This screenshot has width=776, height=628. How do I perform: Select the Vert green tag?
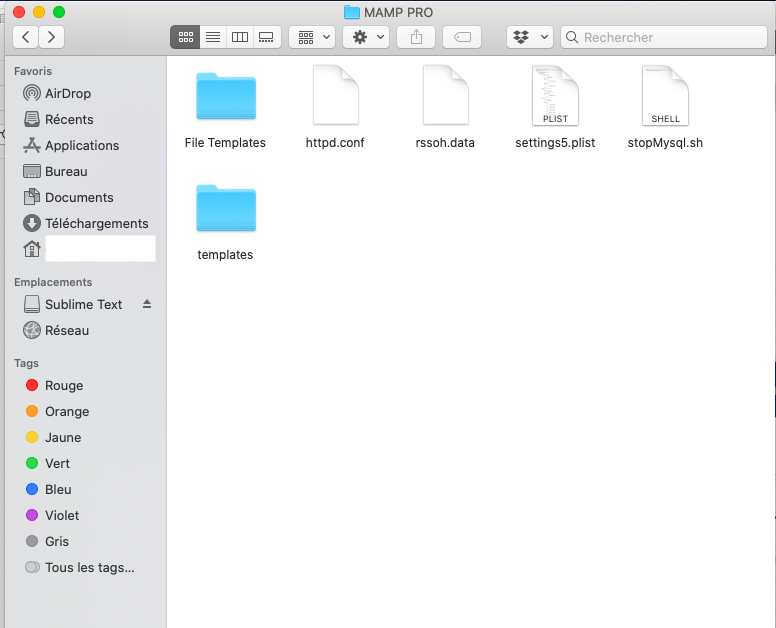(84, 463)
